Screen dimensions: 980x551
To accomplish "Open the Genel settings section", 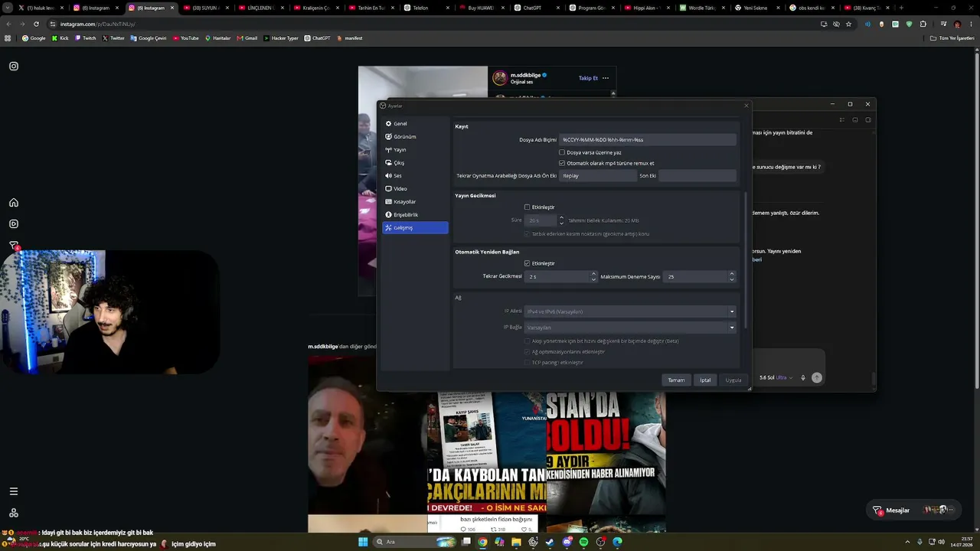I will 415,123.
